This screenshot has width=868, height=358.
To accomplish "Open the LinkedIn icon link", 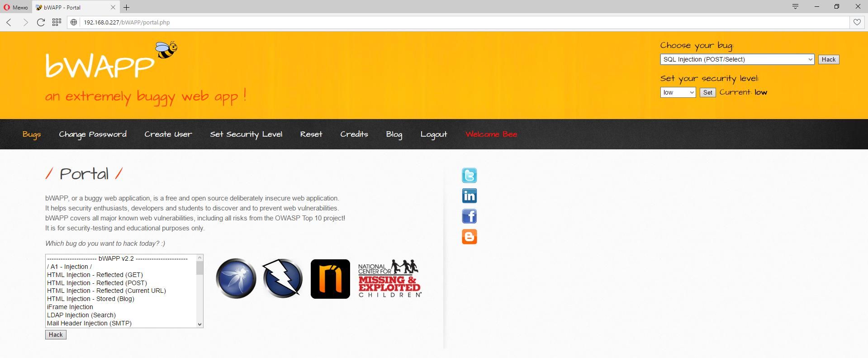I will coord(470,196).
